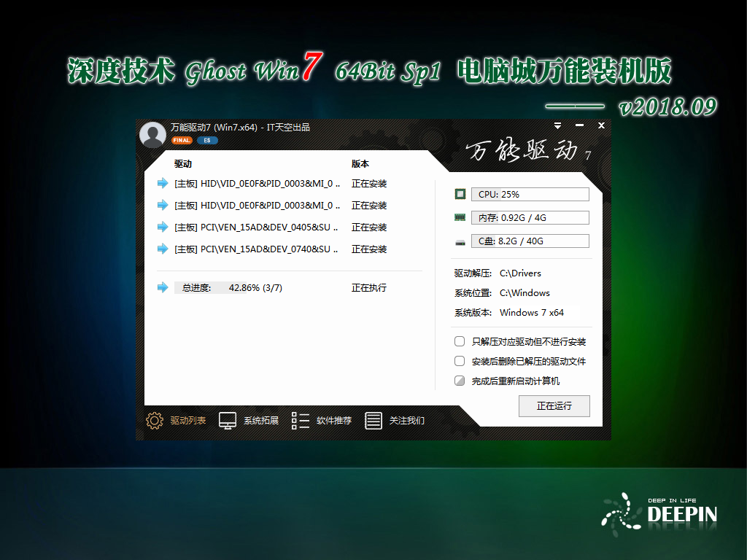The width and height of the screenshot is (747, 560).
Task: Enable 只解压对应驱动但不进行安装 checkbox
Action: coord(460,341)
